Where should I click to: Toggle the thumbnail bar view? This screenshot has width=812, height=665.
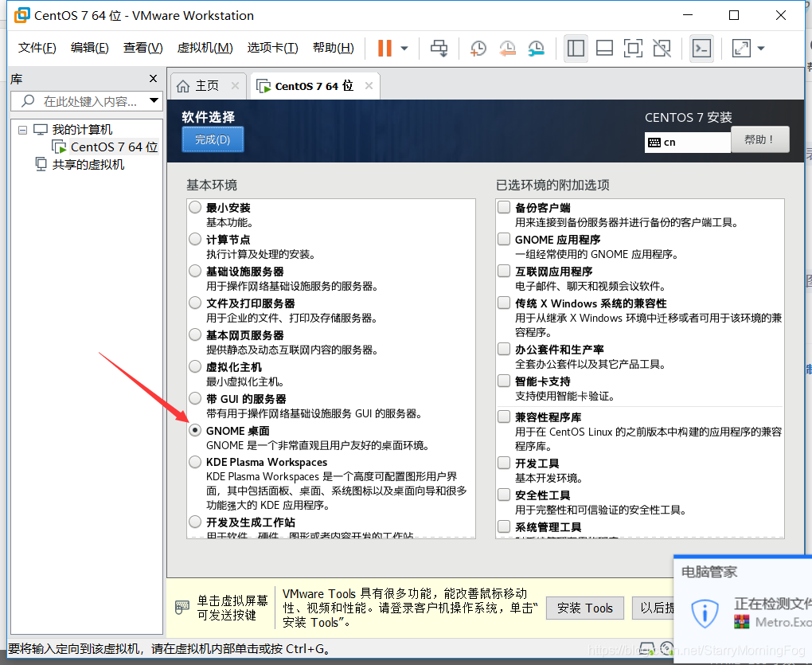(x=604, y=48)
